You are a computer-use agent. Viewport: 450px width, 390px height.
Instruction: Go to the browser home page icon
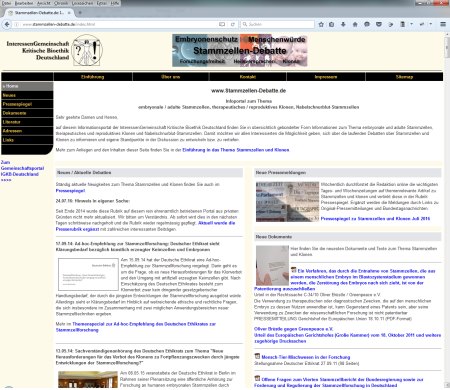[x=355, y=24]
